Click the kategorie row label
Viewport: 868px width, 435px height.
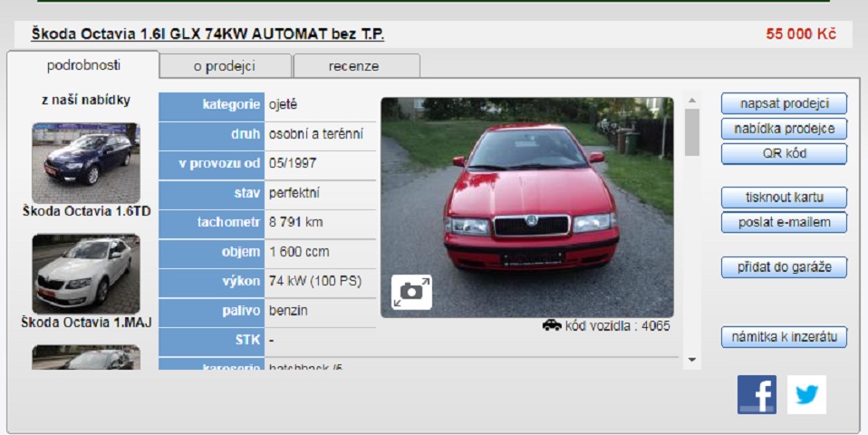(x=231, y=104)
